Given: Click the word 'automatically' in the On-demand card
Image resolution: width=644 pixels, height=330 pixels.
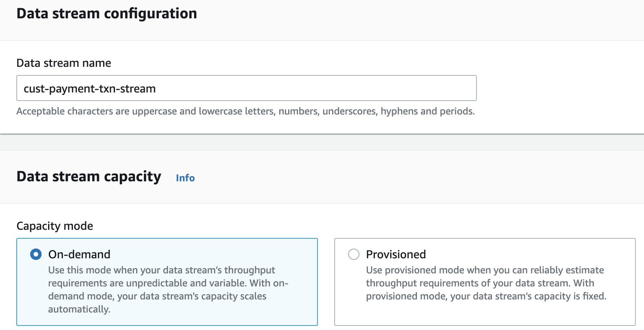Looking at the screenshot, I should [x=78, y=309].
